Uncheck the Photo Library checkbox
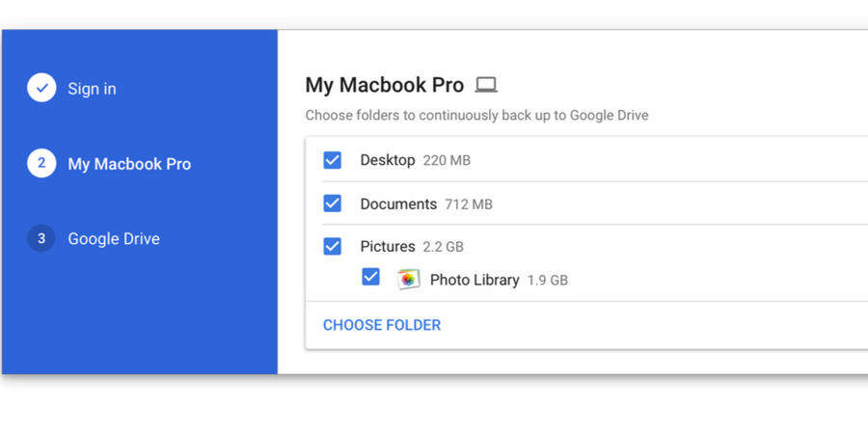Image resolution: width=868 pixels, height=434 pixels. pos(371,277)
